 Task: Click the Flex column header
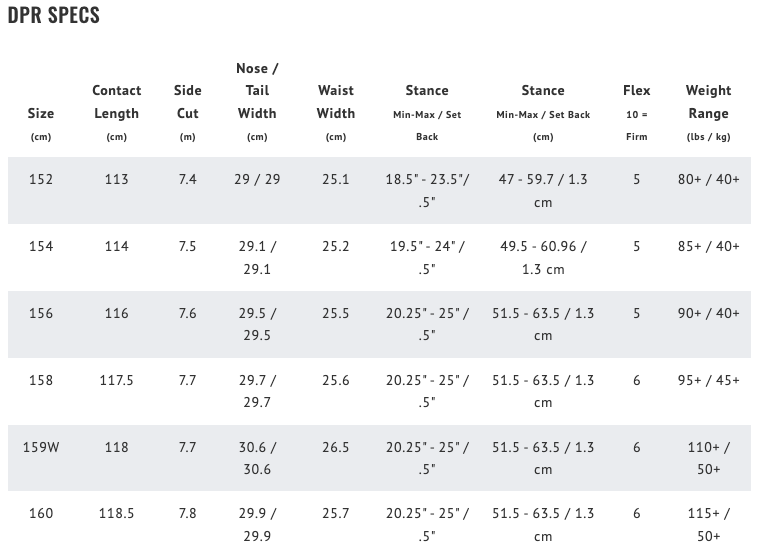(636, 91)
